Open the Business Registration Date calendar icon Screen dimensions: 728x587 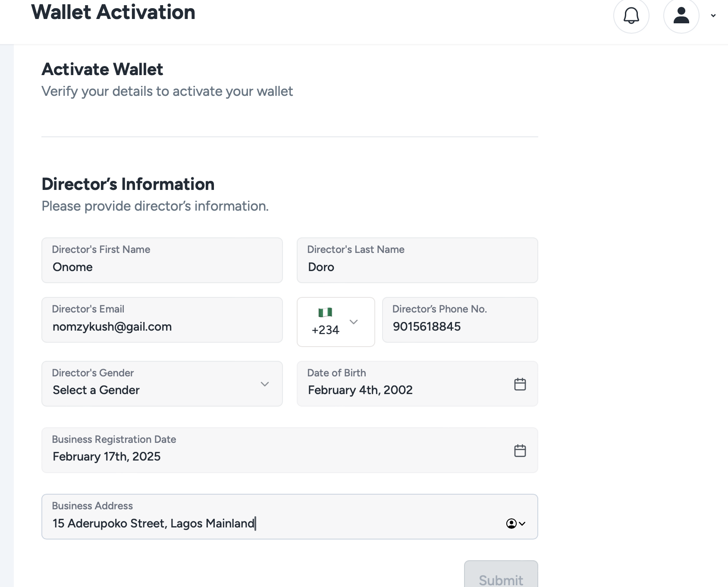tap(520, 451)
